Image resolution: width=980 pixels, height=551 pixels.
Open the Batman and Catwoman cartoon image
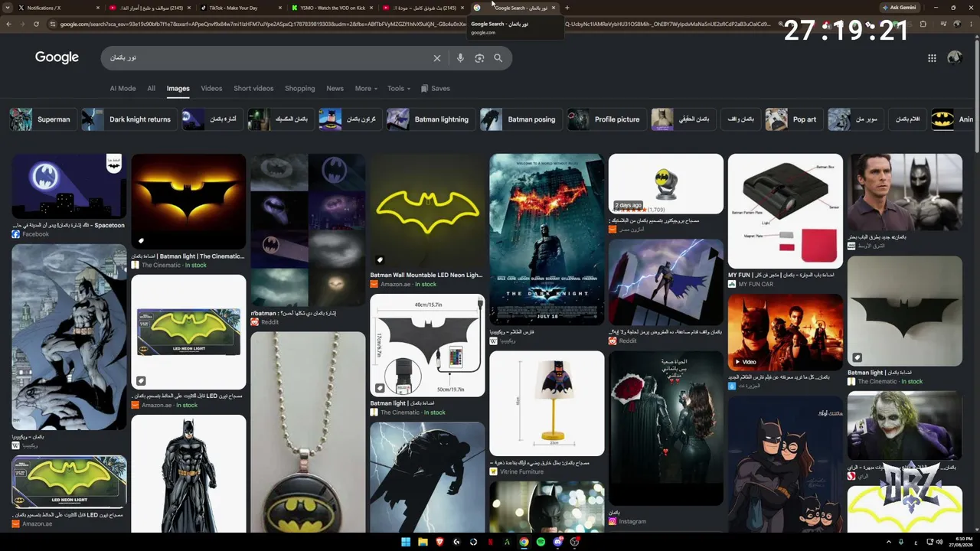786,465
